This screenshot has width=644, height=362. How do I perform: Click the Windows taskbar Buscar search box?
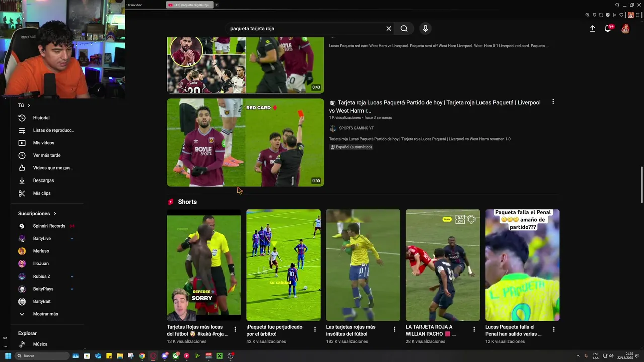pos(42,356)
